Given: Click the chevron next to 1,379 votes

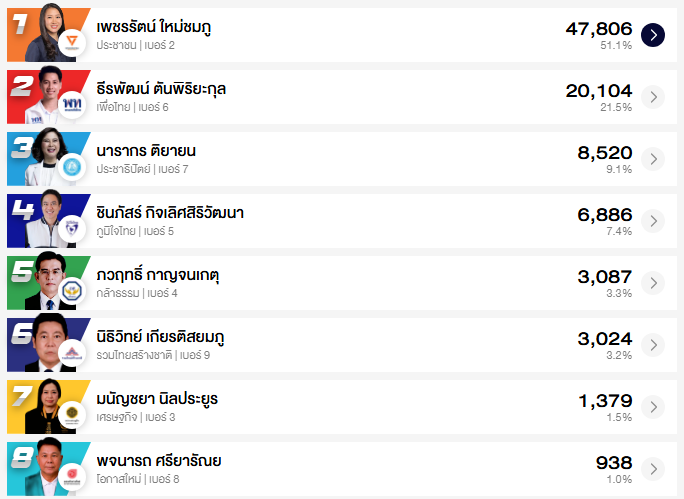Looking at the screenshot, I should point(652,407).
